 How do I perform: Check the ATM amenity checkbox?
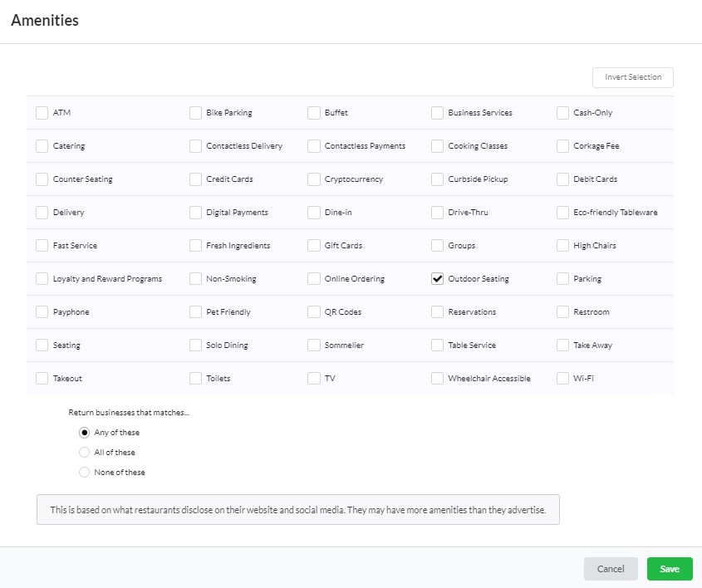pos(42,113)
